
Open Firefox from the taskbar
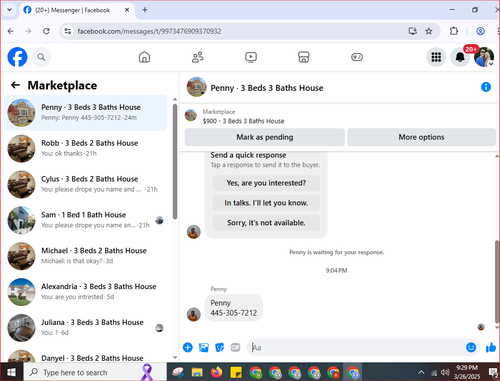click(x=216, y=372)
